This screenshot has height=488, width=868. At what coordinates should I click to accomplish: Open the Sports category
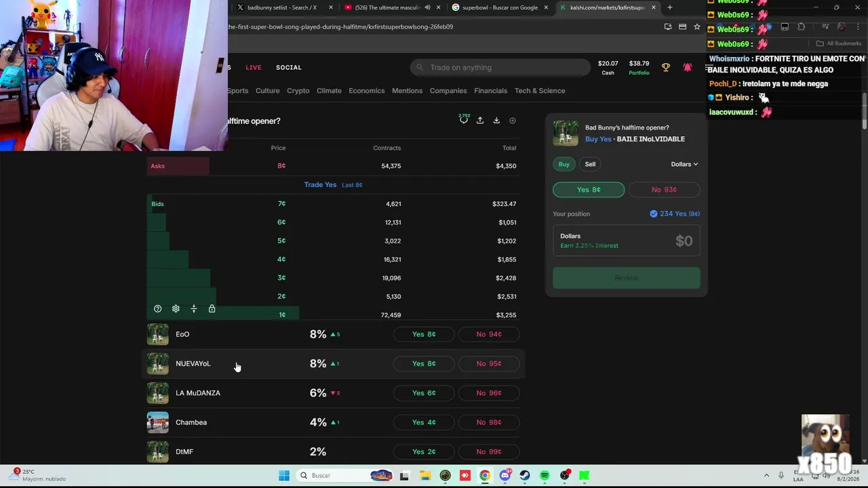pos(238,91)
